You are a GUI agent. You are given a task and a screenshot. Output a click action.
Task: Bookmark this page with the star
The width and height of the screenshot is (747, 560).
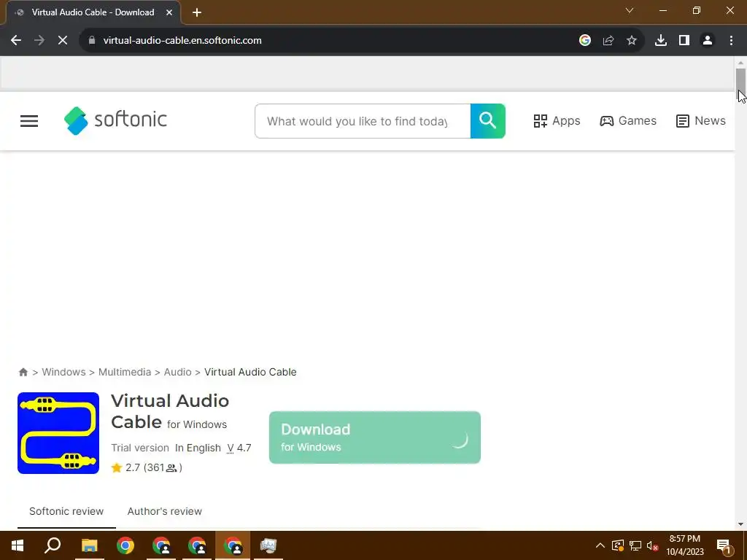point(632,41)
